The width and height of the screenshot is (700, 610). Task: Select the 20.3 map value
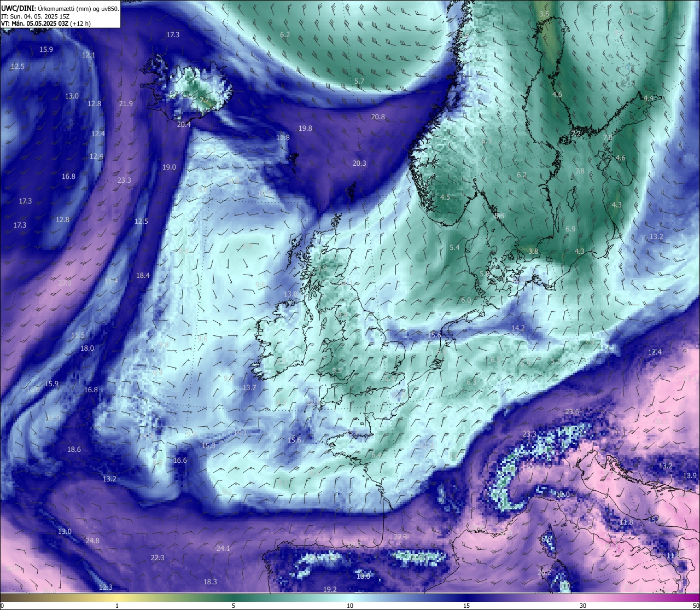tap(359, 164)
